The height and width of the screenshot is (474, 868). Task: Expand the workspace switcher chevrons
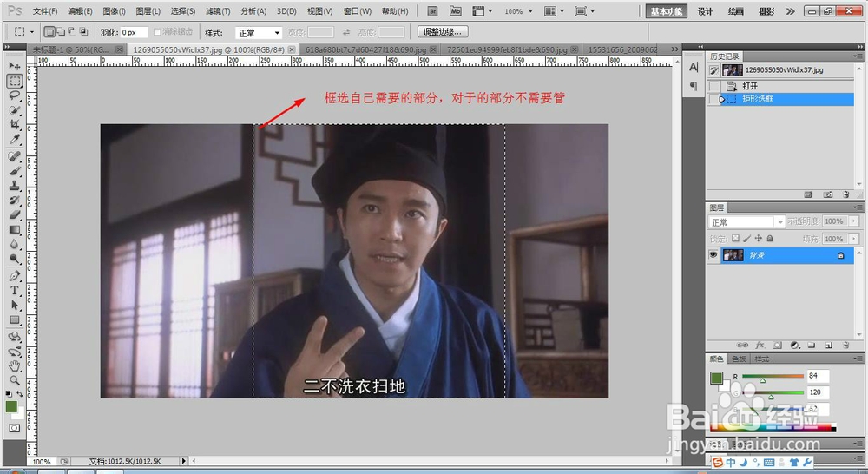(790, 11)
